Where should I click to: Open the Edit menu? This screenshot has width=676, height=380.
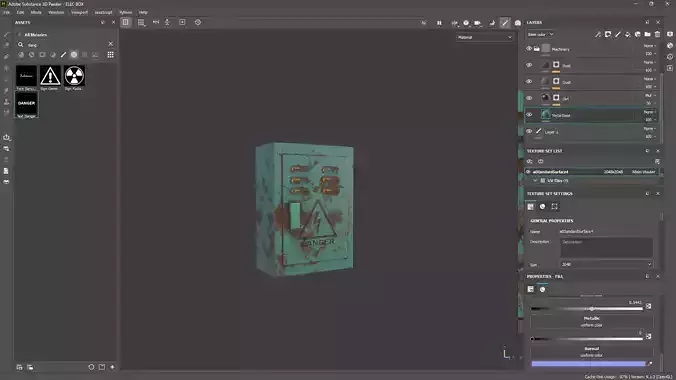[x=20, y=13]
